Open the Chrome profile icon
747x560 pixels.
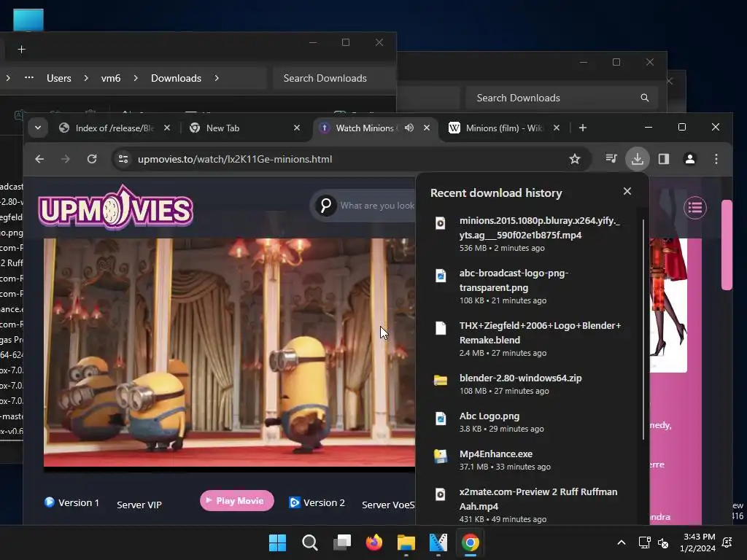[x=690, y=158]
